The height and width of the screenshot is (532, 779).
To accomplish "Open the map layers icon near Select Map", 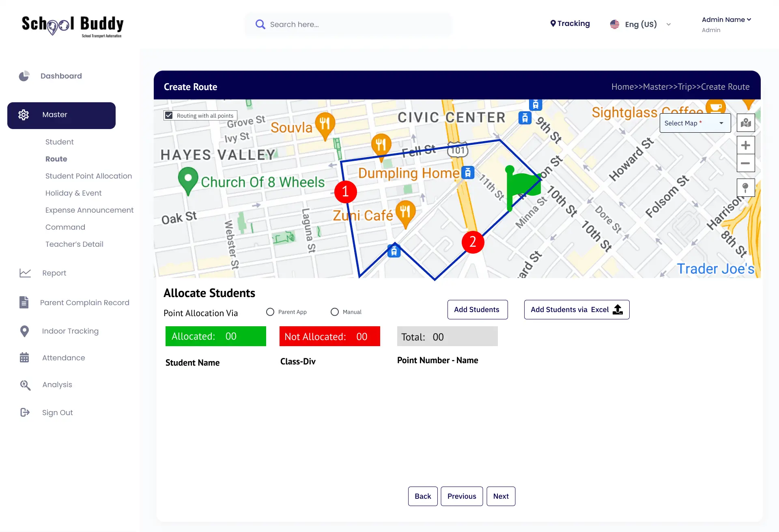I will point(746,123).
